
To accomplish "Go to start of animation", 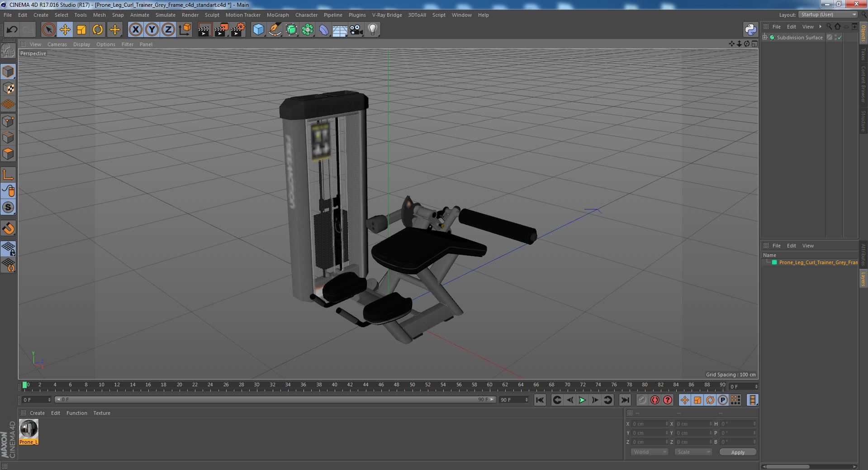I will 540,400.
